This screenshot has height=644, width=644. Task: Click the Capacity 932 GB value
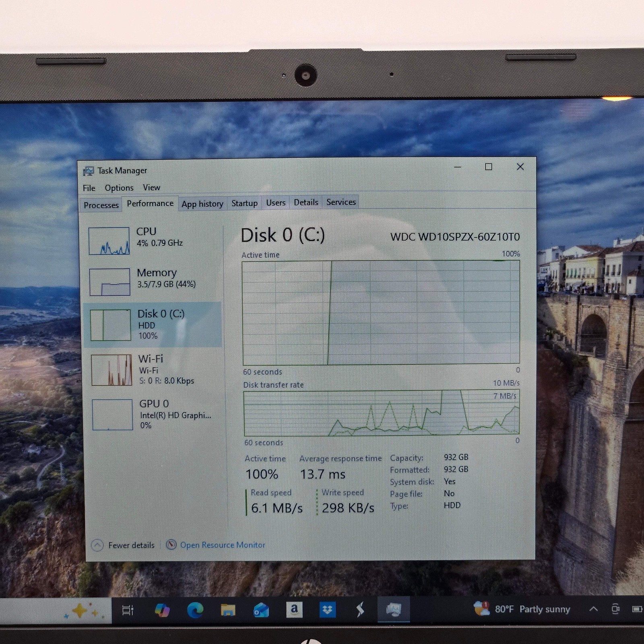point(456,457)
